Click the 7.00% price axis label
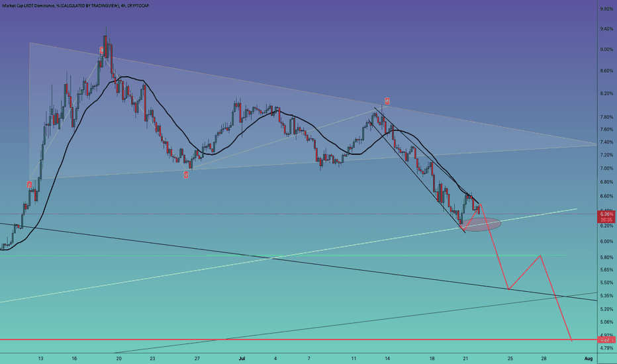This screenshot has height=364, width=617. [x=606, y=168]
